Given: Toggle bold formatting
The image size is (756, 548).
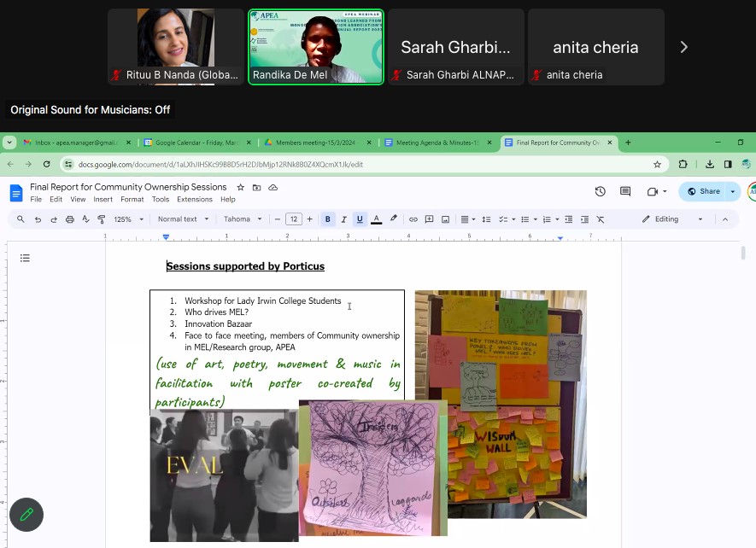Looking at the screenshot, I should 328,219.
